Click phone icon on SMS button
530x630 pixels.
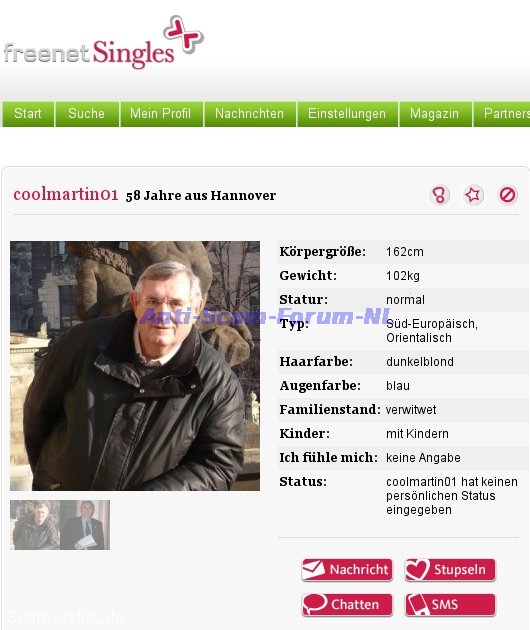[x=417, y=604]
